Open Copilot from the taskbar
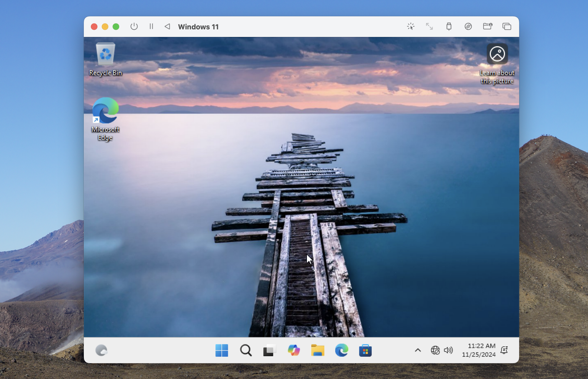Viewport: 588px width, 379px height. pos(293,350)
